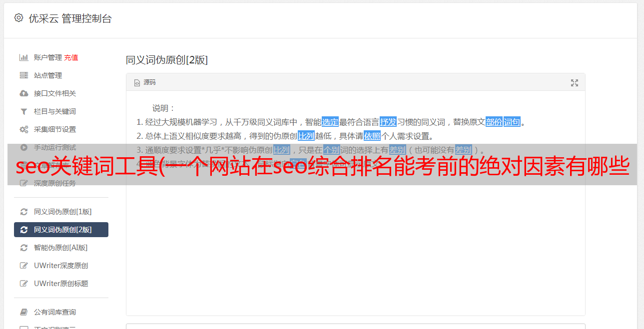Click the 源码 button in editor toolbar
Viewport: 644px width, 329px height.
(x=145, y=82)
